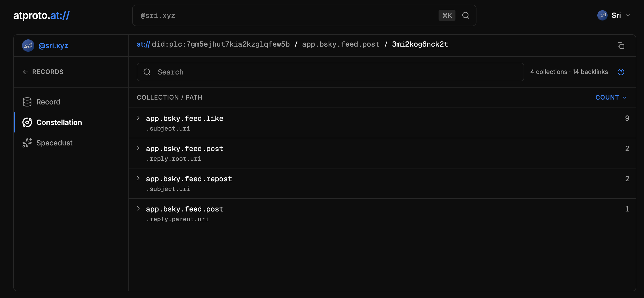Click the Sri avatar in the sidebar header
The height and width of the screenshot is (298, 644).
(28, 46)
